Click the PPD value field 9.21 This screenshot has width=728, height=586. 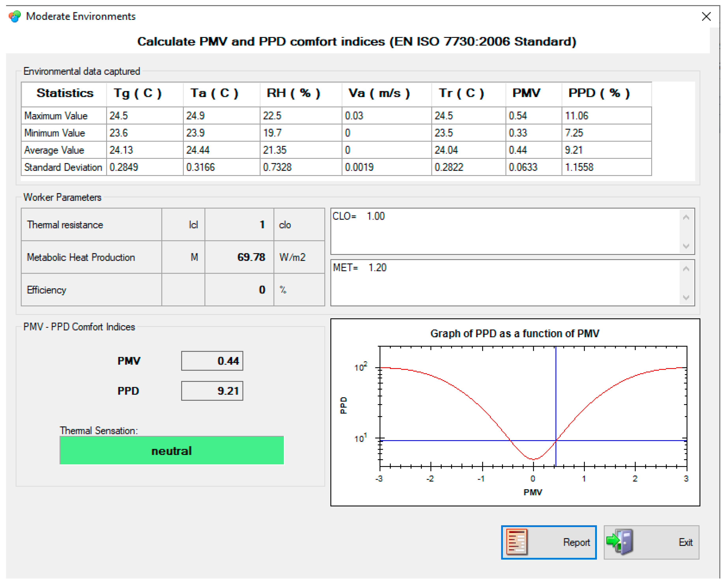point(212,391)
